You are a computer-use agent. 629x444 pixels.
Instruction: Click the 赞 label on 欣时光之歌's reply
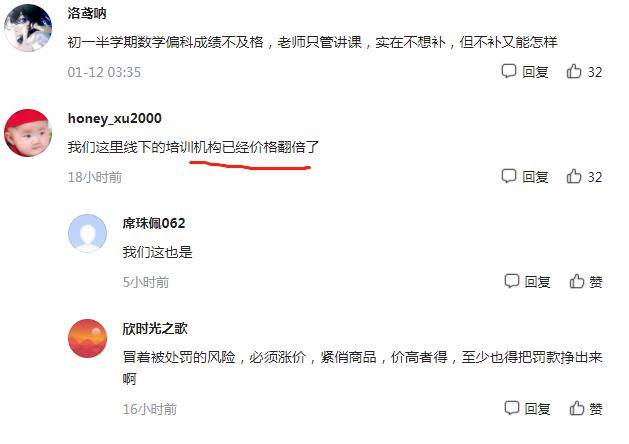coord(596,409)
